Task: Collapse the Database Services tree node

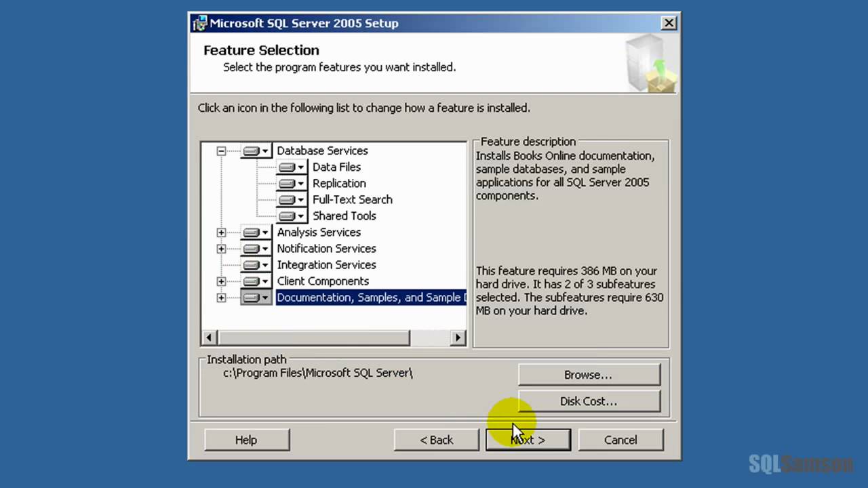Action: [221, 151]
